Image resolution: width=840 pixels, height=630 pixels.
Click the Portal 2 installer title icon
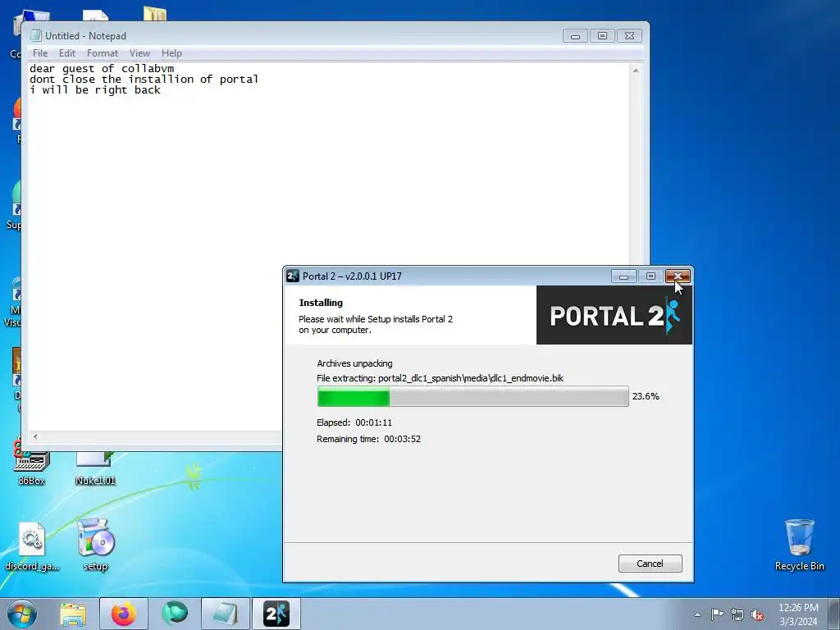(293, 276)
